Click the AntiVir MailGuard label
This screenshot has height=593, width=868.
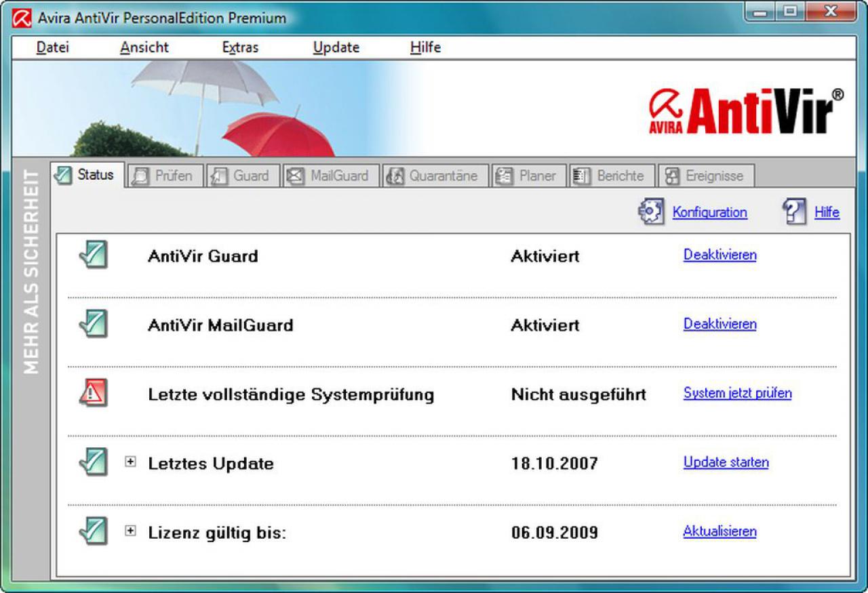[x=220, y=325]
